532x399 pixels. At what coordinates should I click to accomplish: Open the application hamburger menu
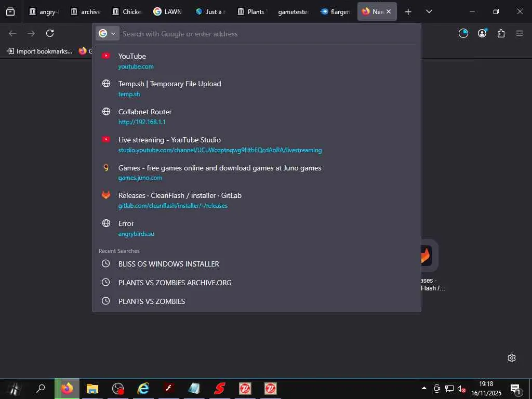pos(520,33)
